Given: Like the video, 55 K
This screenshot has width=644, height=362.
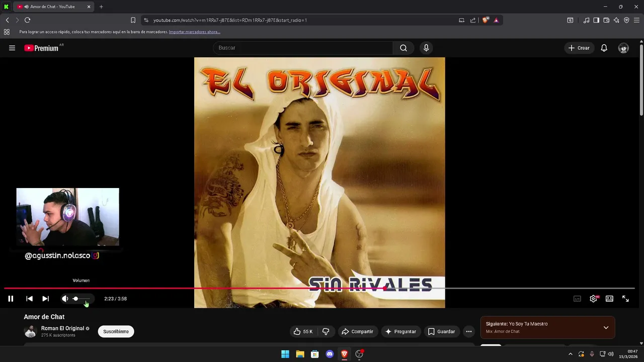Looking at the screenshot, I should [x=303, y=331].
